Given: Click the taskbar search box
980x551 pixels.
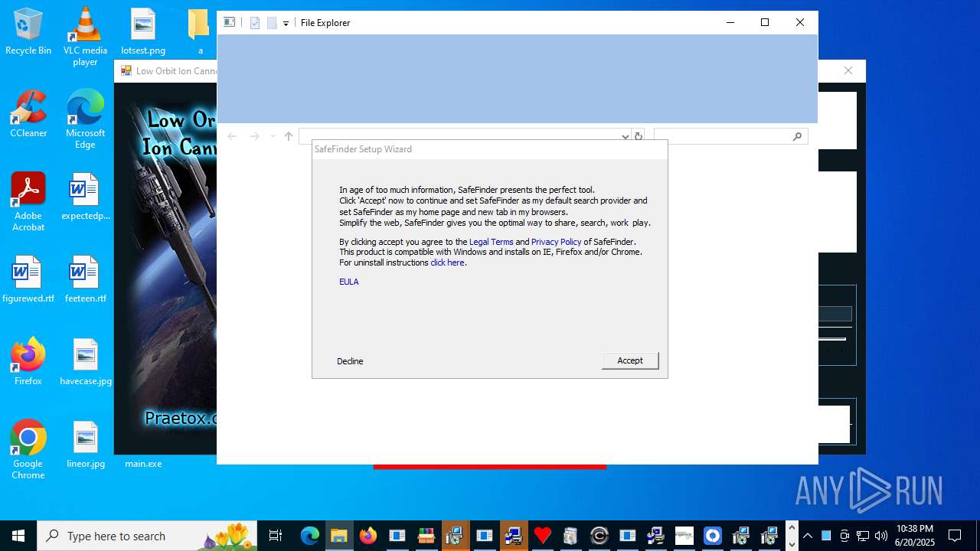Looking at the screenshot, I should [x=148, y=536].
